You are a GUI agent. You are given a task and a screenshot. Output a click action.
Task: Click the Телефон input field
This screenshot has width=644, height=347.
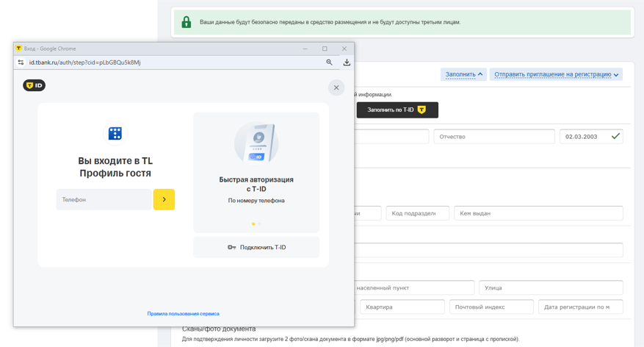coord(104,199)
